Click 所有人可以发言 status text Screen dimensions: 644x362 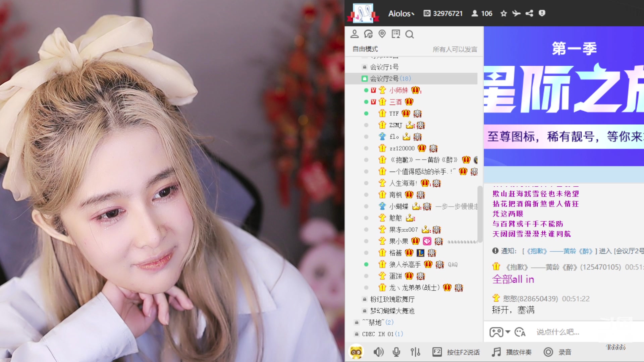(x=455, y=49)
